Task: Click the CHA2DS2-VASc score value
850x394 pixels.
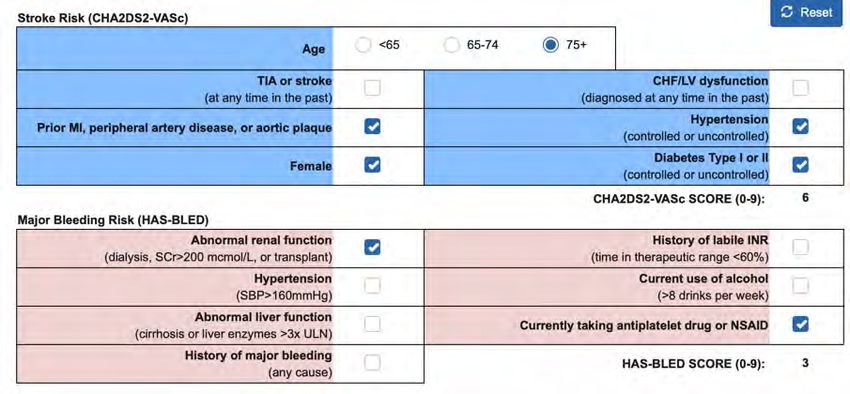Action: tap(805, 198)
